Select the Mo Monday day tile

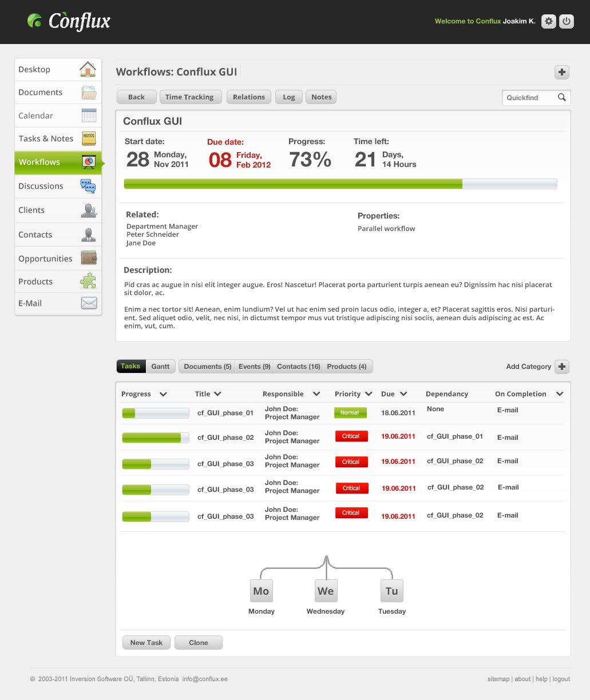(x=261, y=591)
